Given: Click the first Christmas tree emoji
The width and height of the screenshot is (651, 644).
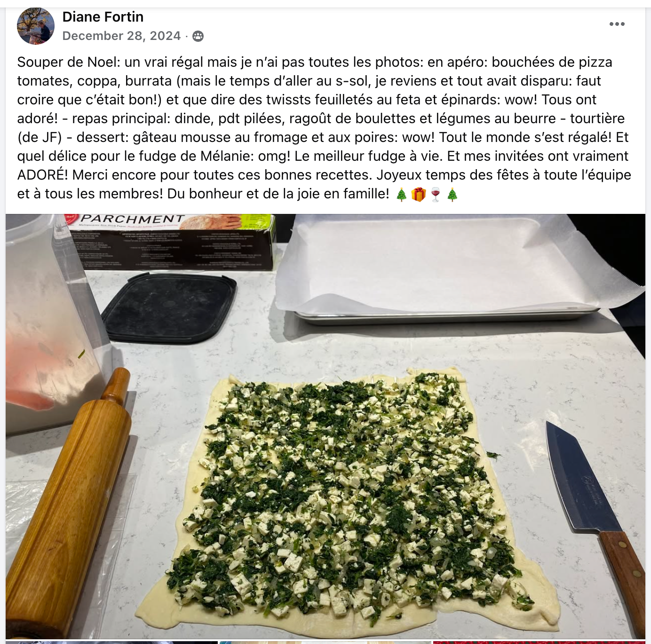Looking at the screenshot, I should pyautogui.click(x=401, y=194).
